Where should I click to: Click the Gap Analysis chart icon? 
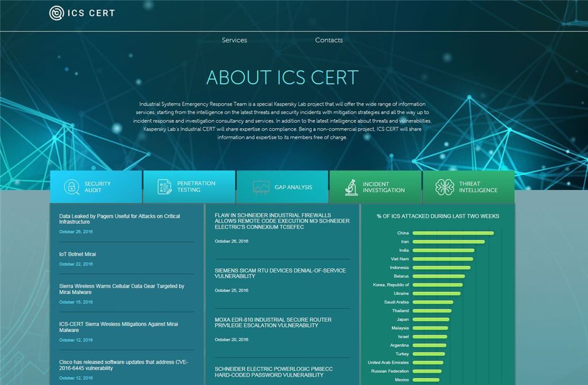[x=261, y=188]
